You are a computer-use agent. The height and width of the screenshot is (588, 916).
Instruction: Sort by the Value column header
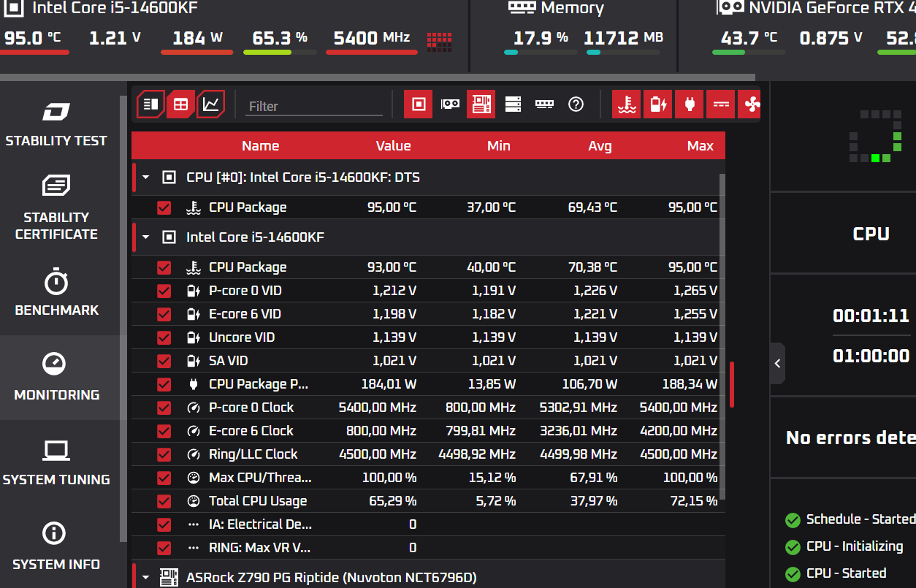pyautogui.click(x=394, y=145)
